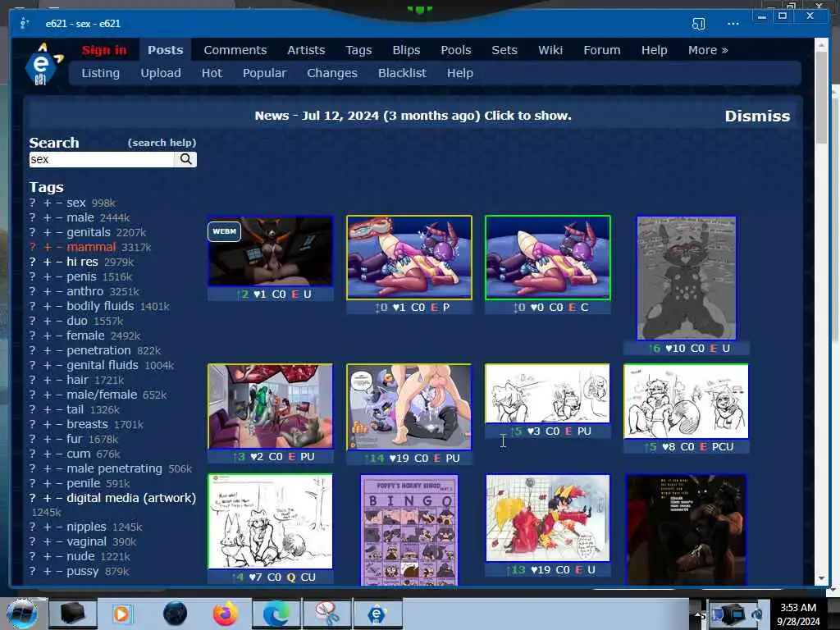
Task: Open the Posts tab
Action: (166, 50)
